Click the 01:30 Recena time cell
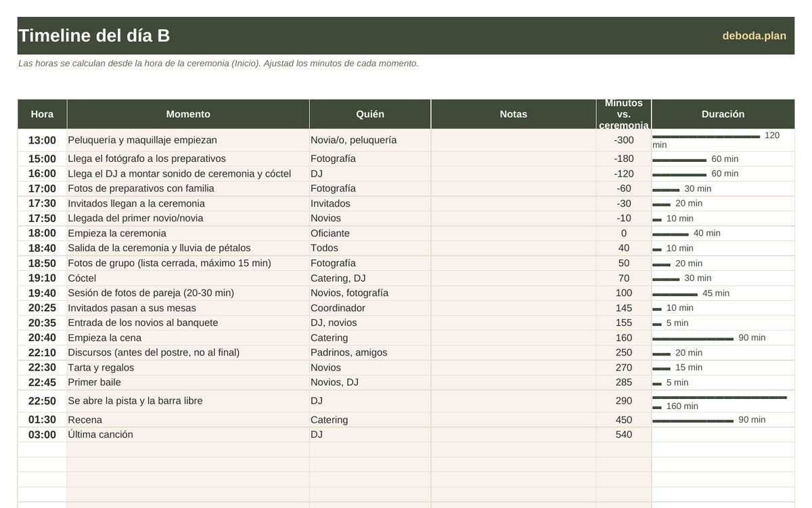This screenshot has width=812, height=508. (x=42, y=420)
